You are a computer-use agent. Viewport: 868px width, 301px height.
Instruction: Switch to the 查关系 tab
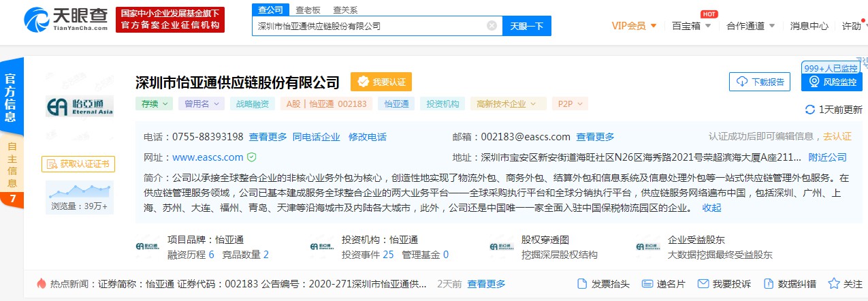[345, 10]
